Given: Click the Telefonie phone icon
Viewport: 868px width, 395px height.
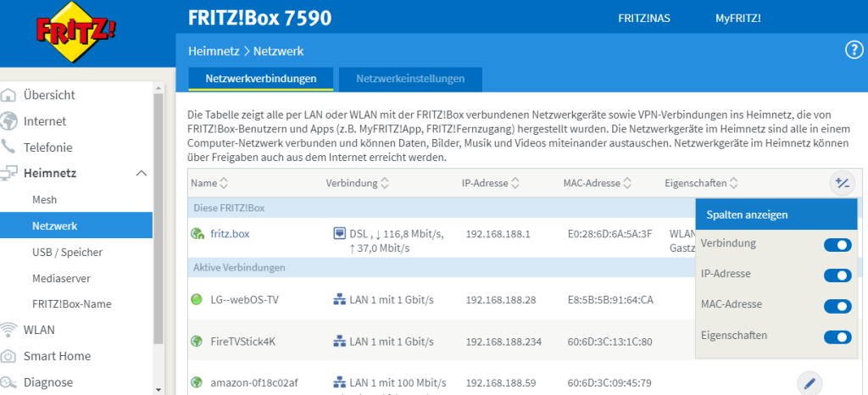Looking at the screenshot, I should (x=8, y=147).
